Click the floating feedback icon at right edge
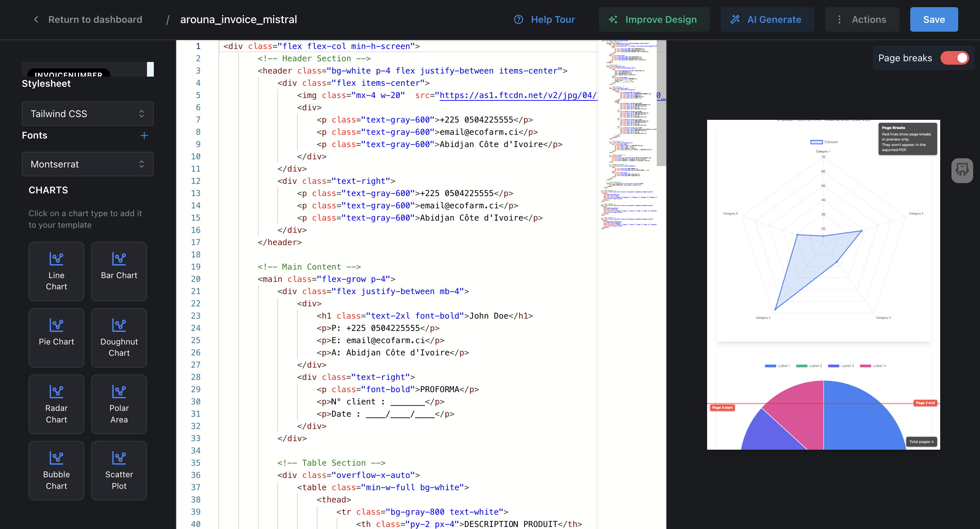980x529 pixels. click(x=962, y=171)
